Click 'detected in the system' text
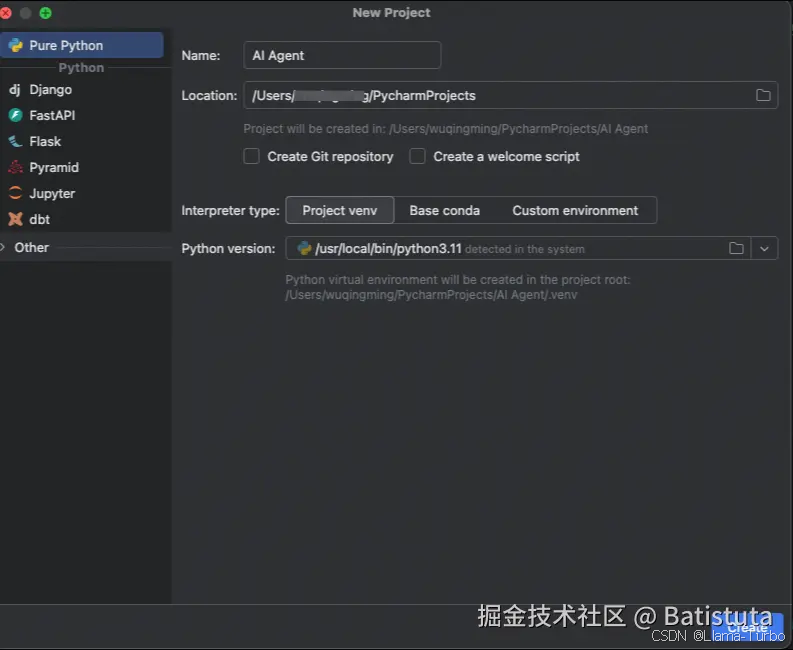The width and height of the screenshot is (793, 650). coord(525,249)
